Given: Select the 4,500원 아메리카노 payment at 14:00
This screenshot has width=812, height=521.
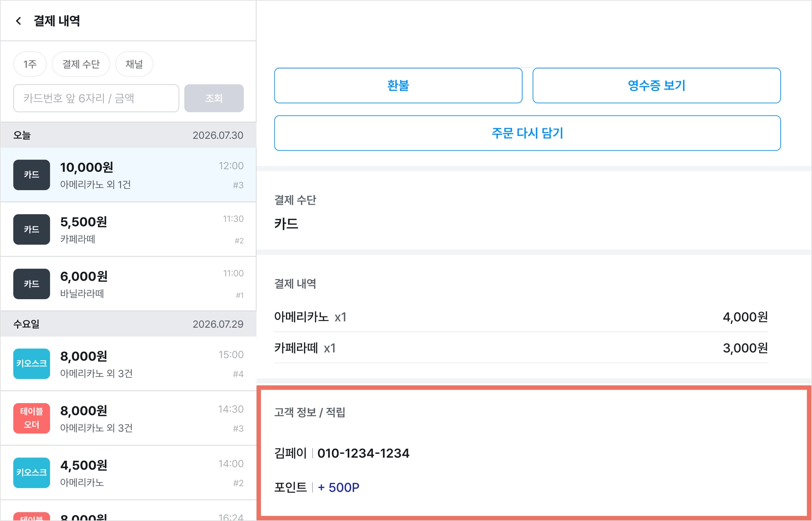Looking at the screenshot, I should click(x=128, y=473).
